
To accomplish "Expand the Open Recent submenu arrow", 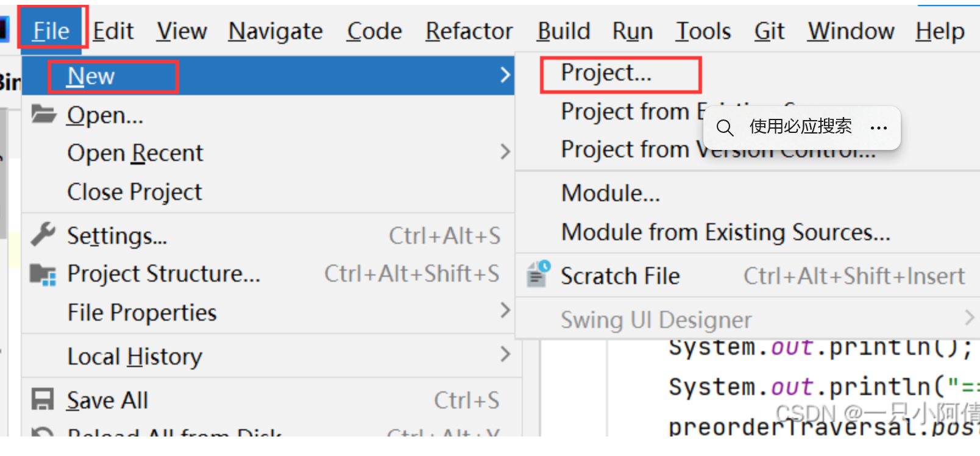I will pyautogui.click(x=505, y=152).
